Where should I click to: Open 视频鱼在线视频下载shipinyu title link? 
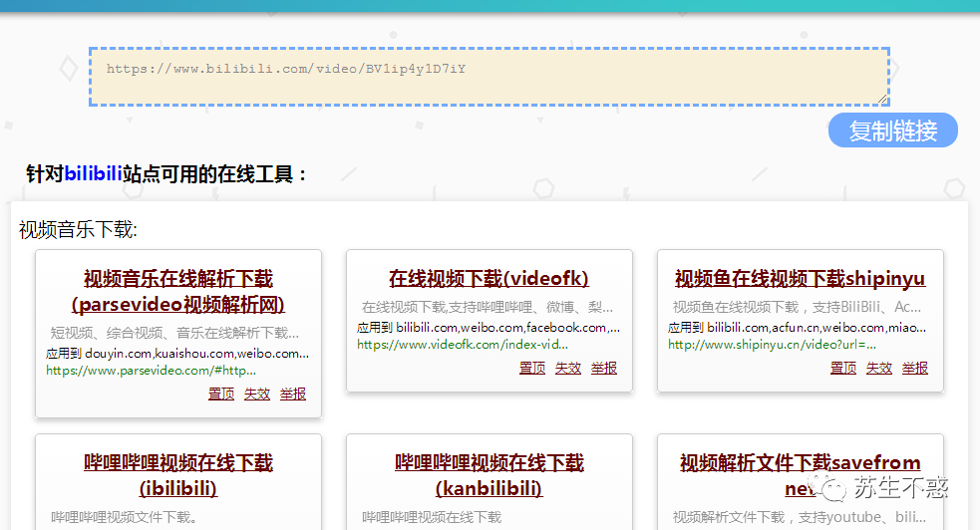800,278
